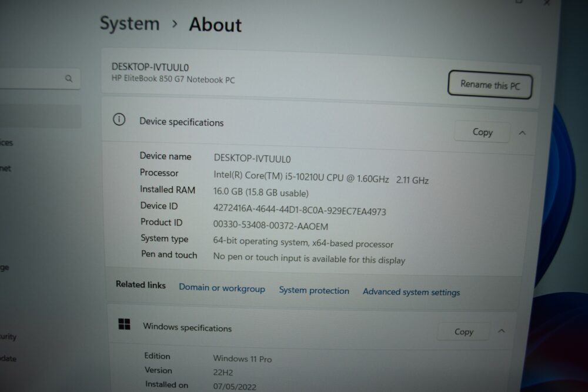Select the Installed on date 07/05/2022
Viewport: 588px width, 392px height.
(x=235, y=386)
